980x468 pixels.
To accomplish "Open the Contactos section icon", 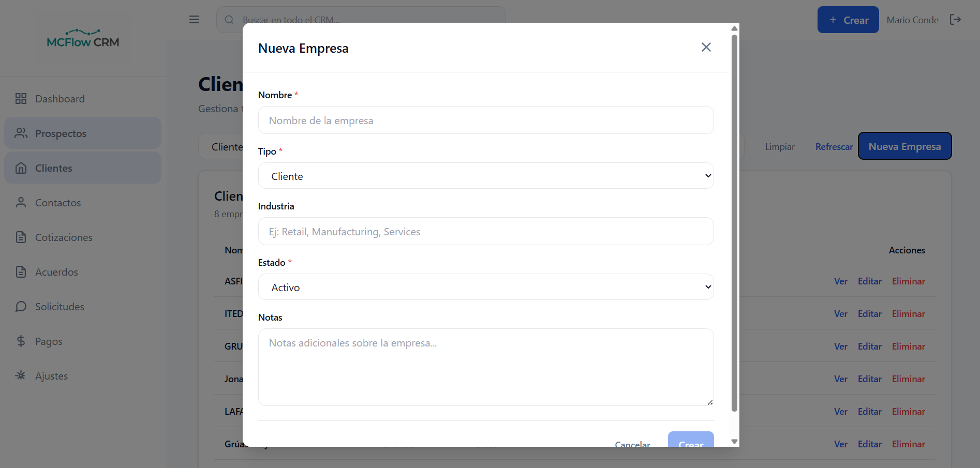I will tap(21, 202).
